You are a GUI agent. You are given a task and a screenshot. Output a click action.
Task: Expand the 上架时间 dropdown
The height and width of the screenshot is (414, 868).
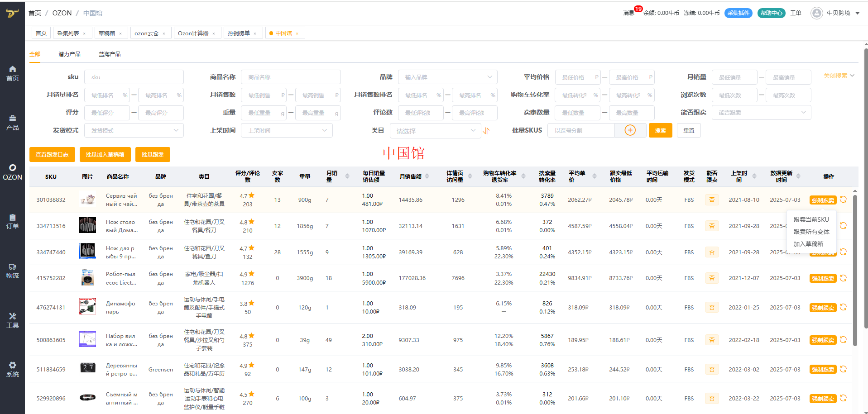coord(287,130)
